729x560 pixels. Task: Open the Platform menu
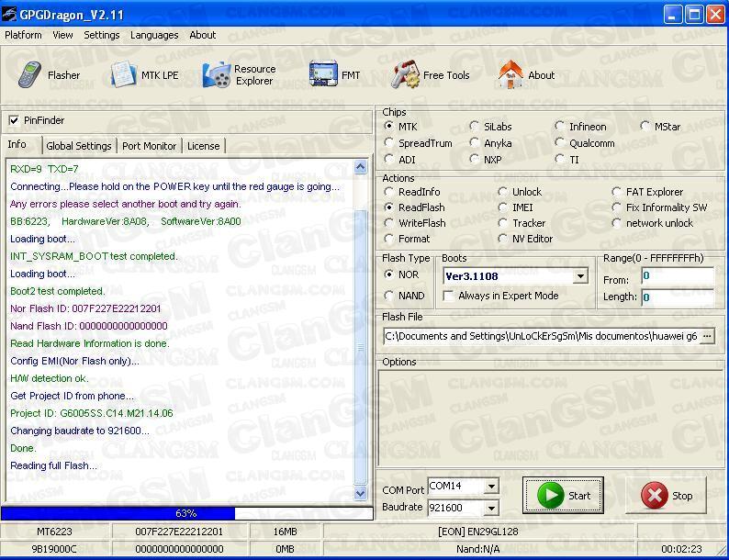[x=23, y=35]
